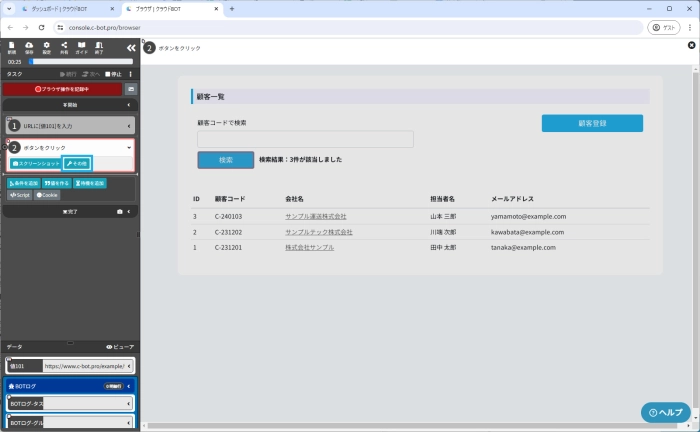Image resolution: width=700 pixels, height=432 pixels.
Task: Click the 検索 search button
Action: [225, 159]
